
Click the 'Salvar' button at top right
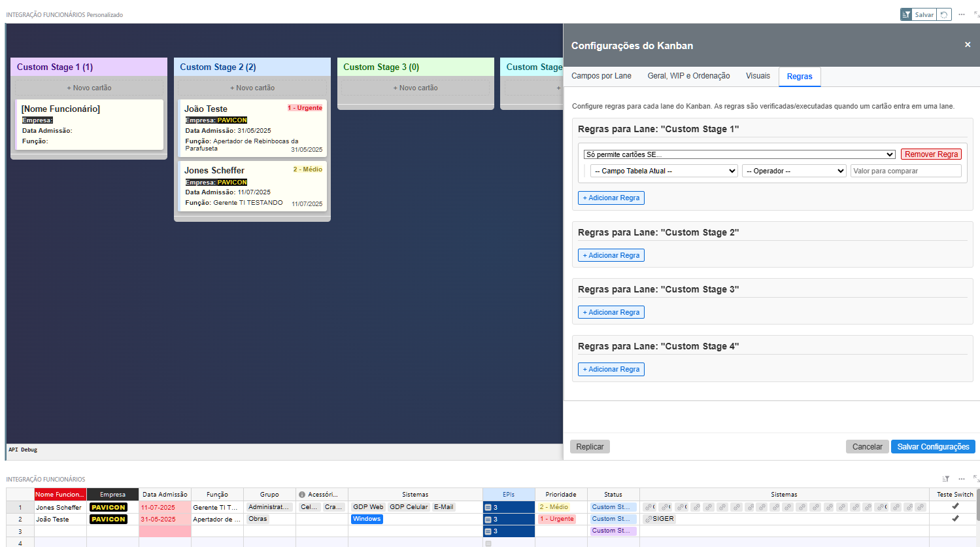click(924, 14)
